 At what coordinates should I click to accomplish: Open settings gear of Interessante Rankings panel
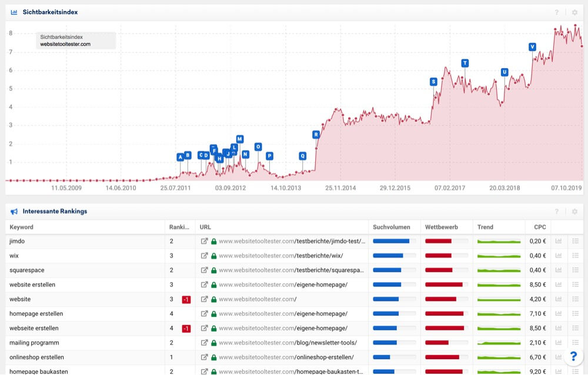tap(574, 212)
